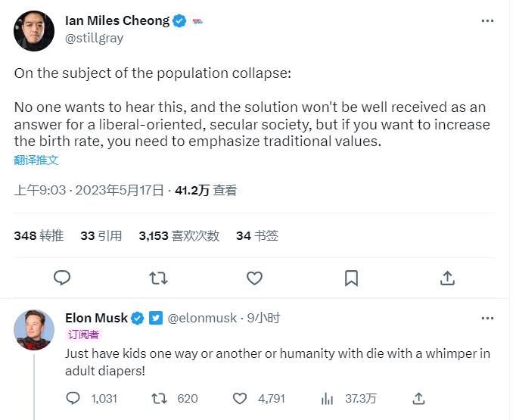This screenshot has width=516, height=420.
Task: Click Ian Miles Cheong's profile picture
Action: click(x=34, y=31)
